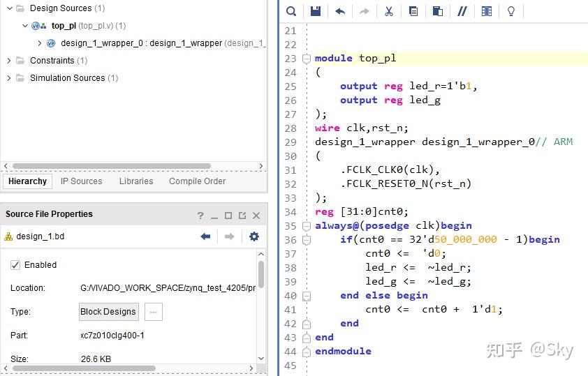Click line number 29 in the gutter

[x=291, y=142]
